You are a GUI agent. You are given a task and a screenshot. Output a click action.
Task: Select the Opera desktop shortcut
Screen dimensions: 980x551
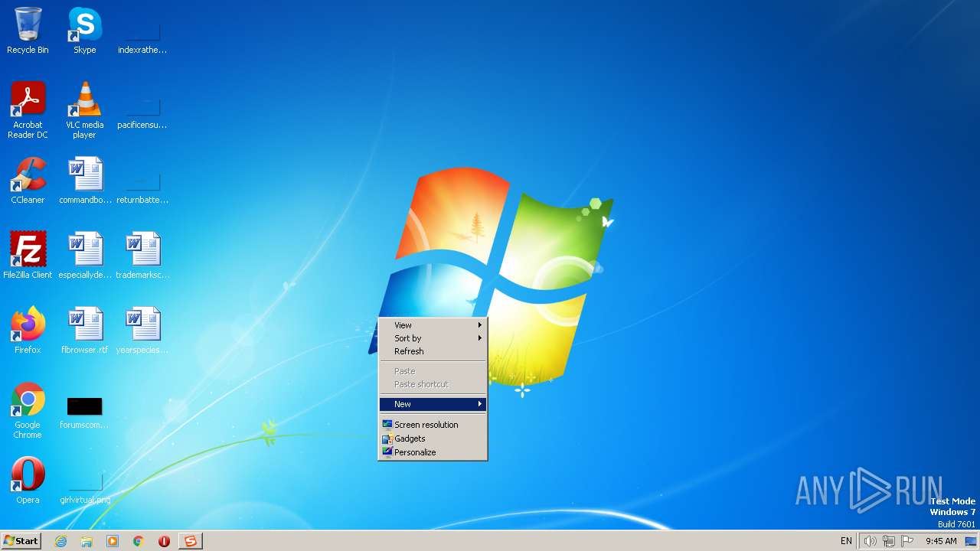pos(28,481)
